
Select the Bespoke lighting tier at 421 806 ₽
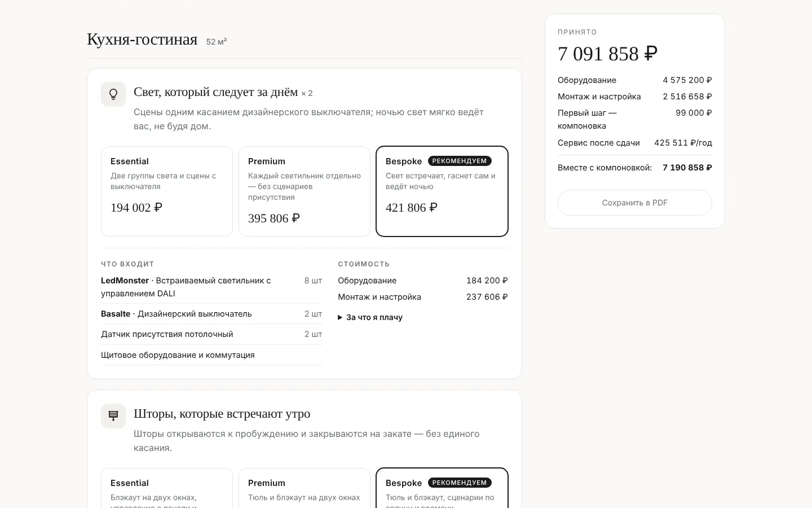(x=442, y=191)
